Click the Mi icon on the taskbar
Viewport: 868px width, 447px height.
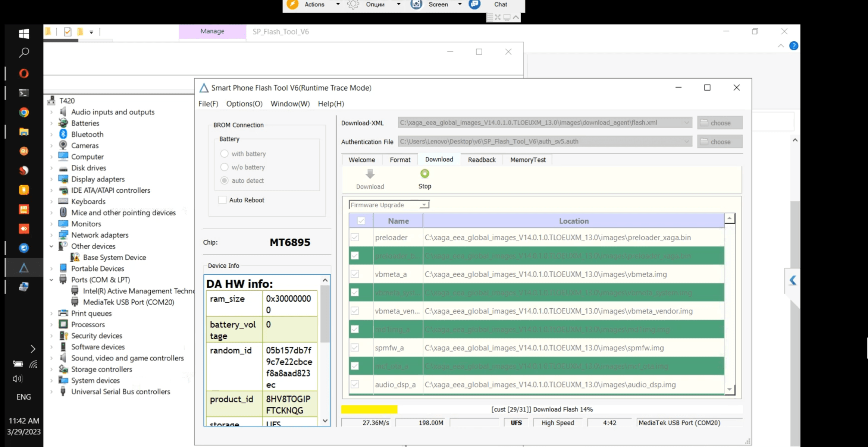pyautogui.click(x=24, y=151)
